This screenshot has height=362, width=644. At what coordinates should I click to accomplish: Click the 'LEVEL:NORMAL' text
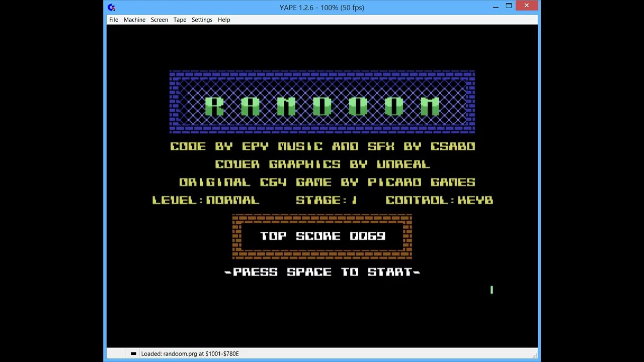click(206, 200)
